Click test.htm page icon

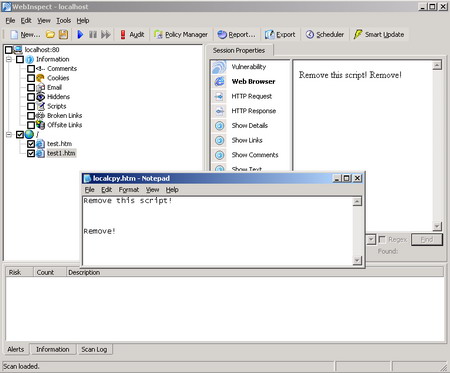(x=40, y=144)
